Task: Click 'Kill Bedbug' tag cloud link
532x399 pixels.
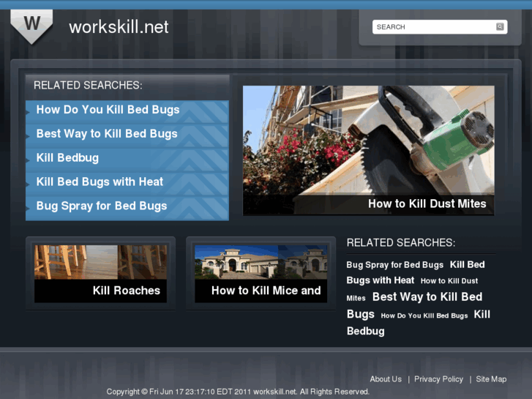Action: click(x=419, y=323)
